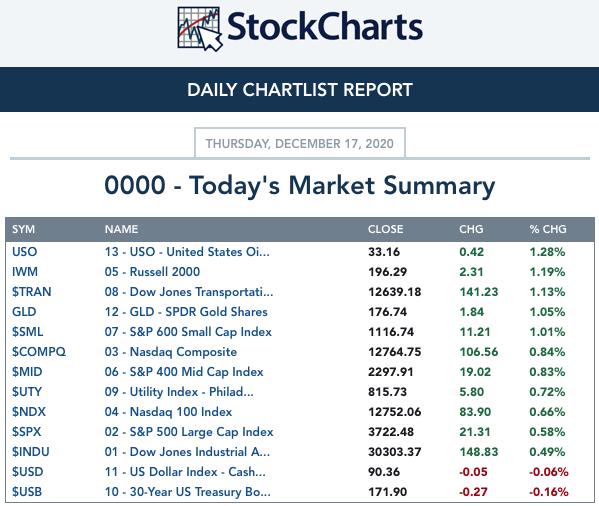Open 01 - Dow Jones Industrial link
Viewport: 599px width, 506px height.
pos(188,452)
